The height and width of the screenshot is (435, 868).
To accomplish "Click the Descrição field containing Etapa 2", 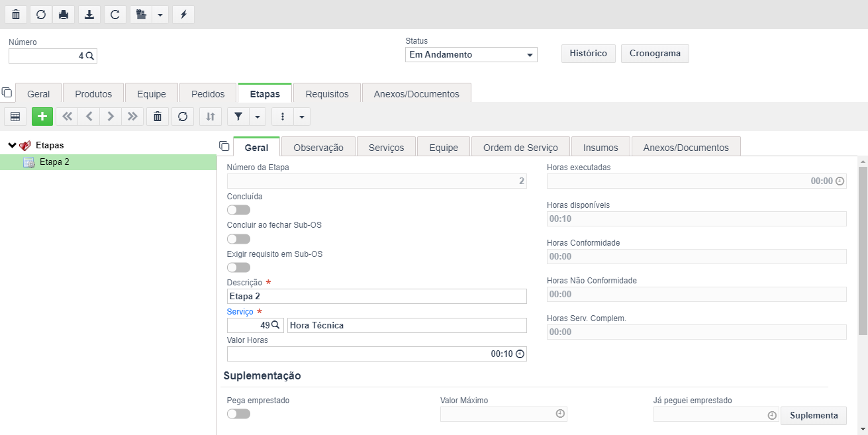I will 377,296.
